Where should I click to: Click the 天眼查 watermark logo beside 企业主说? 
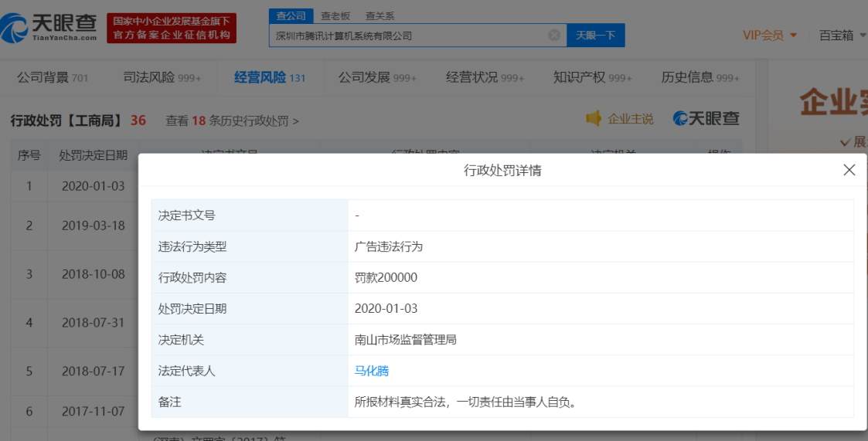click(706, 118)
